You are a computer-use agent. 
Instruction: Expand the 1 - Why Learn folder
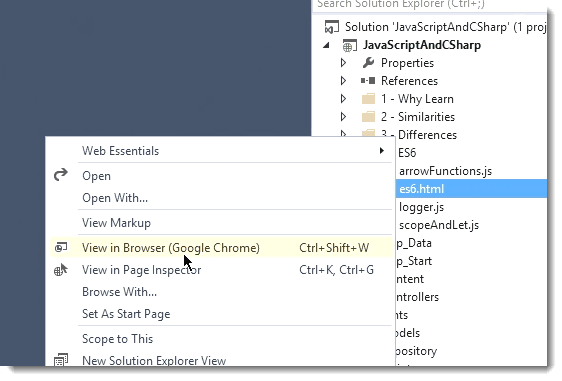click(343, 99)
